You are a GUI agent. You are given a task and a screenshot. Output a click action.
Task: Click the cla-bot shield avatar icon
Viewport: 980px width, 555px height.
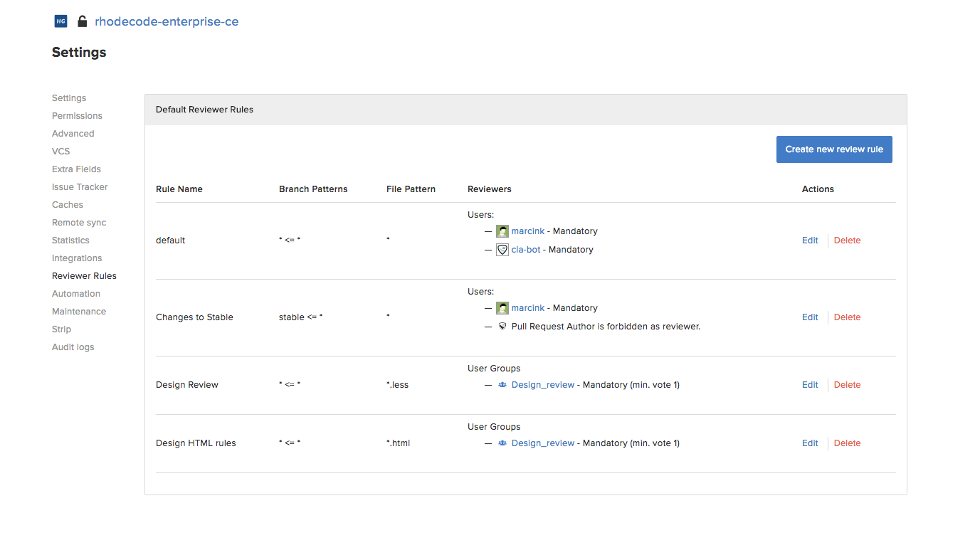coord(502,250)
